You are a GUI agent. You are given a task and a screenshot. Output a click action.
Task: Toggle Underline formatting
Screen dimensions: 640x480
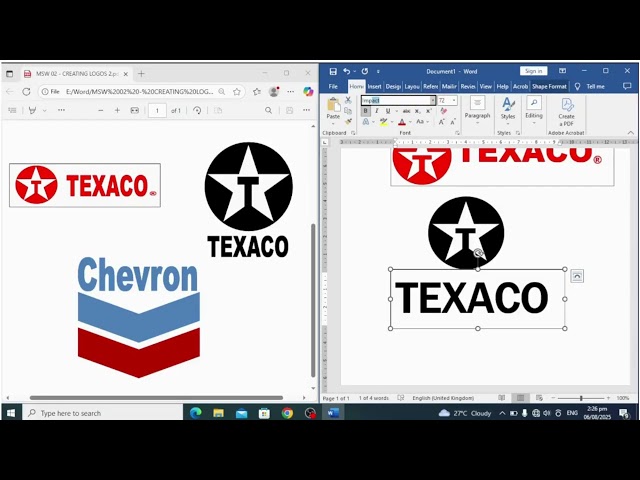click(388, 111)
